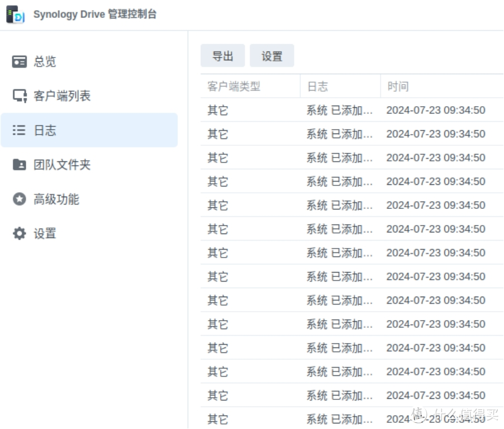The width and height of the screenshot is (504, 429).
Task: Sort logs by the 时间 column header
Action: point(399,85)
